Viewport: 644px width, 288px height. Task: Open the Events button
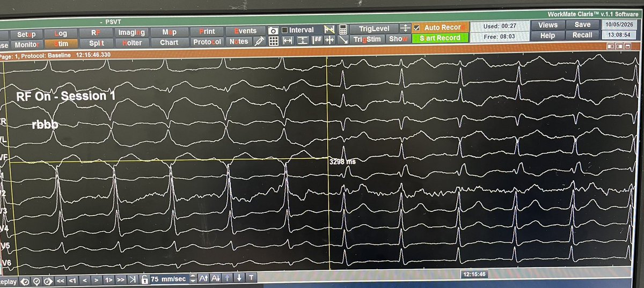245,31
